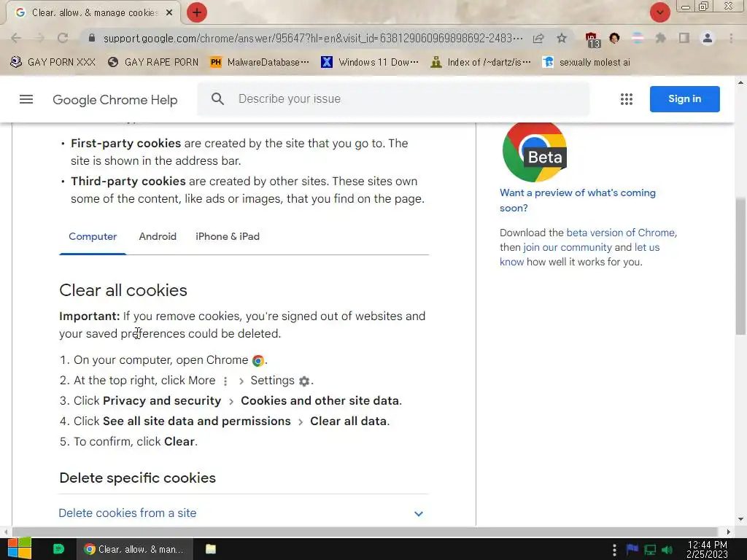This screenshot has height=560, width=747.
Task: Toggle the browser side panel
Action: coord(684,38)
